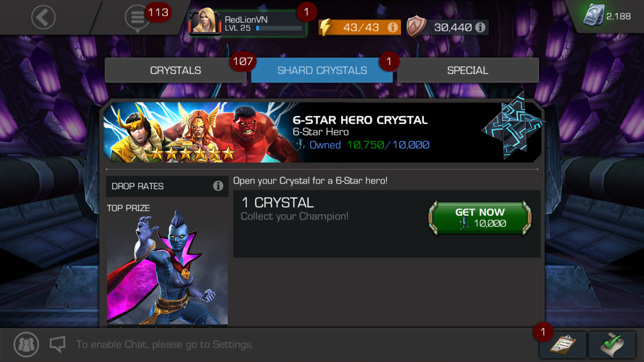Screen dimensions: 644x362
Task: Open the chat speech bubble icon
Action: pyautogui.click(x=58, y=344)
